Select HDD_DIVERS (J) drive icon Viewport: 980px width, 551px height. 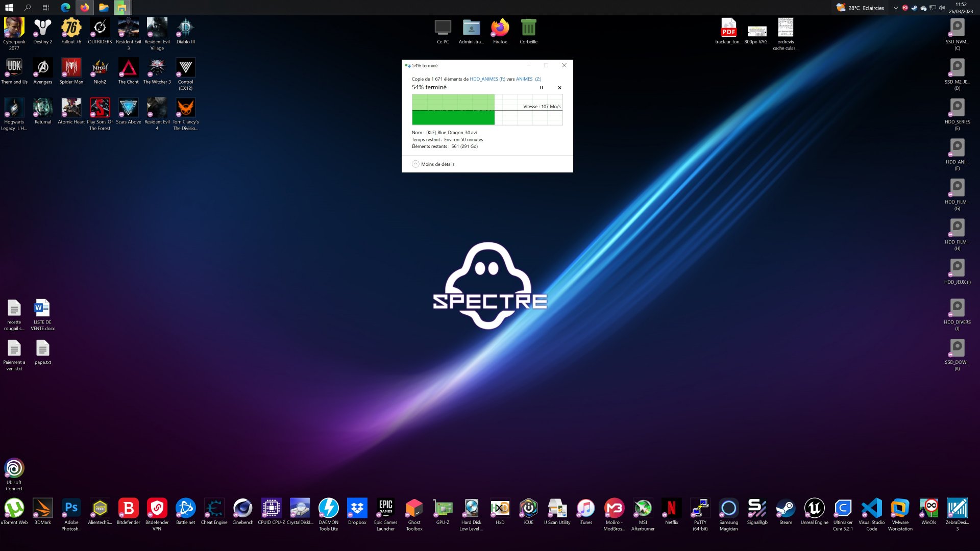[957, 314]
